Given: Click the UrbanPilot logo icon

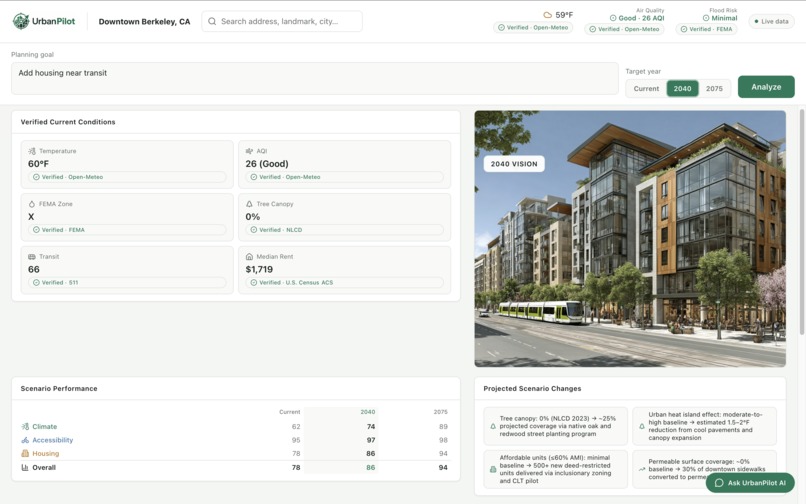Looking at the screenshot, I should click(21, 21).
